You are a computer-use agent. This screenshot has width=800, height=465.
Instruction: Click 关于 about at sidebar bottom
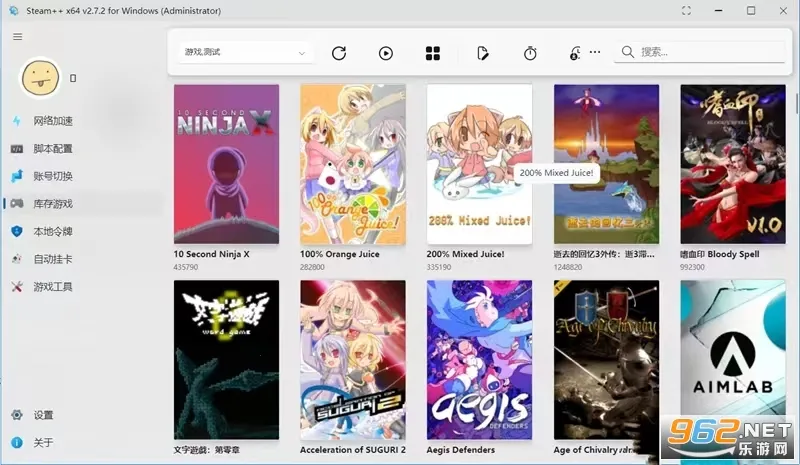tap(43, 443)
